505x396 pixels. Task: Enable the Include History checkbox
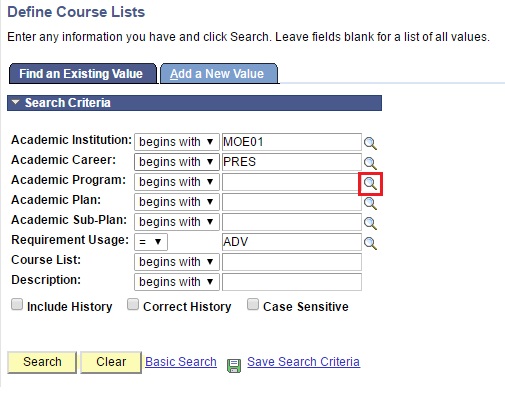point(17,304)
